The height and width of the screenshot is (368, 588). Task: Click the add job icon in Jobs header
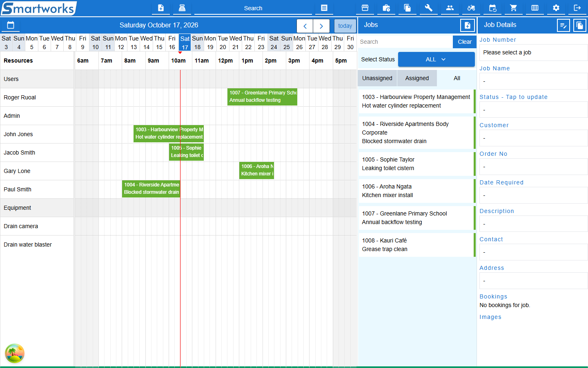click(468, 25)
